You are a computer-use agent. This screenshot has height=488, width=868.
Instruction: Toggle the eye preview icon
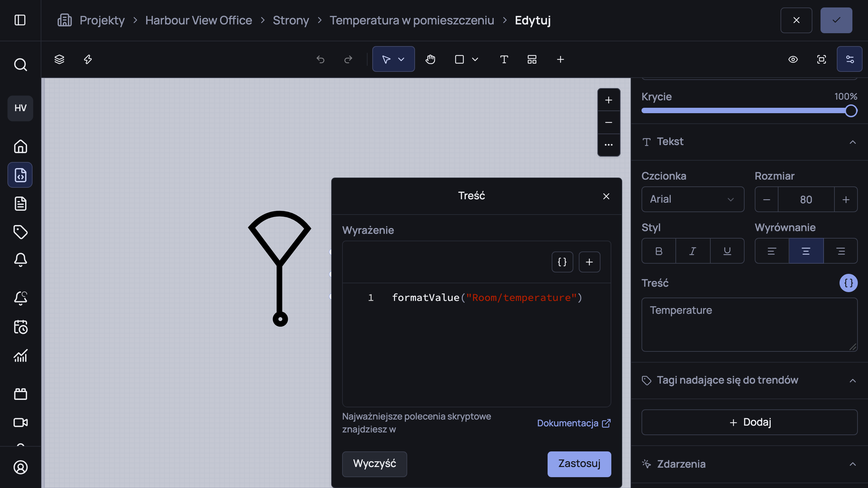click(793, 59)
